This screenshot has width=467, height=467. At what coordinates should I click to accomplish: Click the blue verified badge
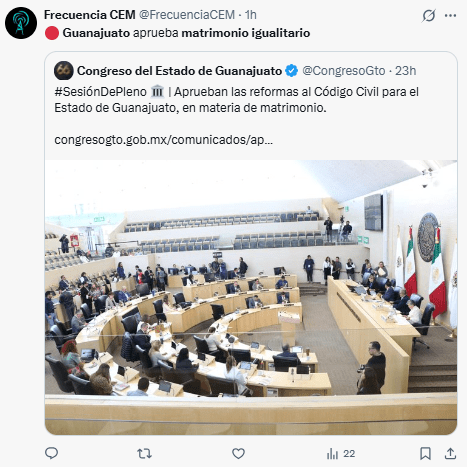tap(292, 71)
